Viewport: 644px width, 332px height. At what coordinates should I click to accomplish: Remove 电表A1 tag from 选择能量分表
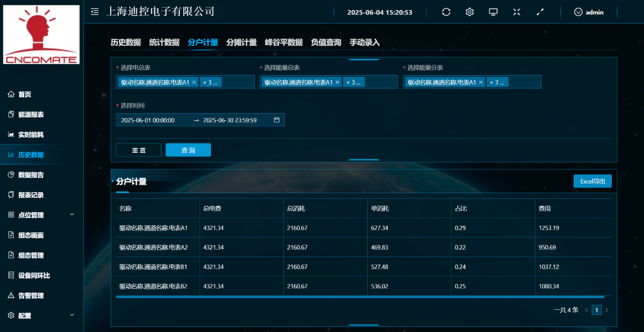coord(481,82)
